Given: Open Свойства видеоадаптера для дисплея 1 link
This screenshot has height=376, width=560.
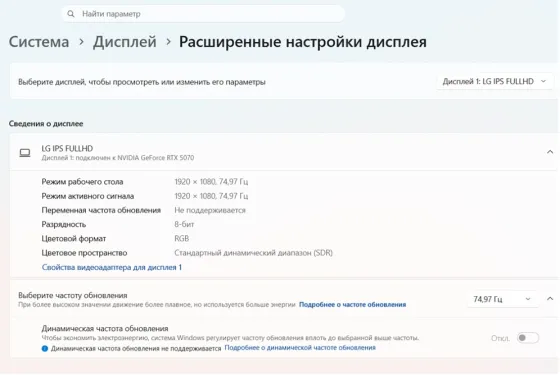Looking at the screenshot, I should click(112, 267).
